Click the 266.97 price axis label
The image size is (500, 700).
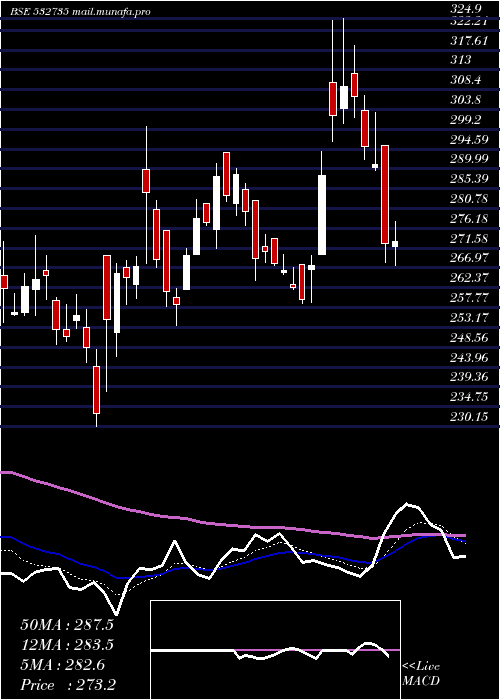click(469, 258)
